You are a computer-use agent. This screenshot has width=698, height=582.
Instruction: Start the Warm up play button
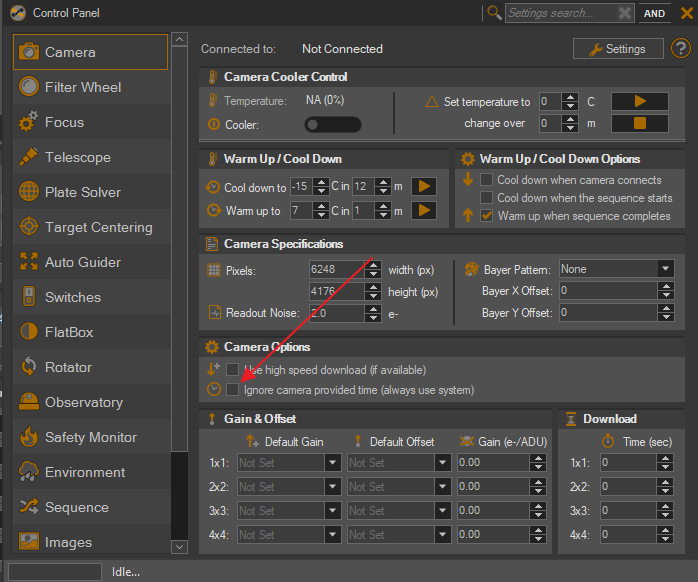click(424, 211)
